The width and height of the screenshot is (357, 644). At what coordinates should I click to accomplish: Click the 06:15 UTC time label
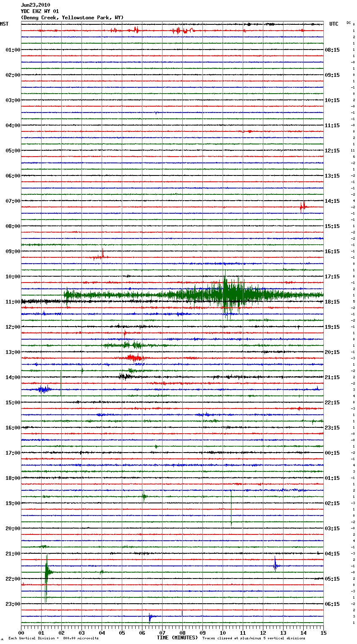(332, 604)
